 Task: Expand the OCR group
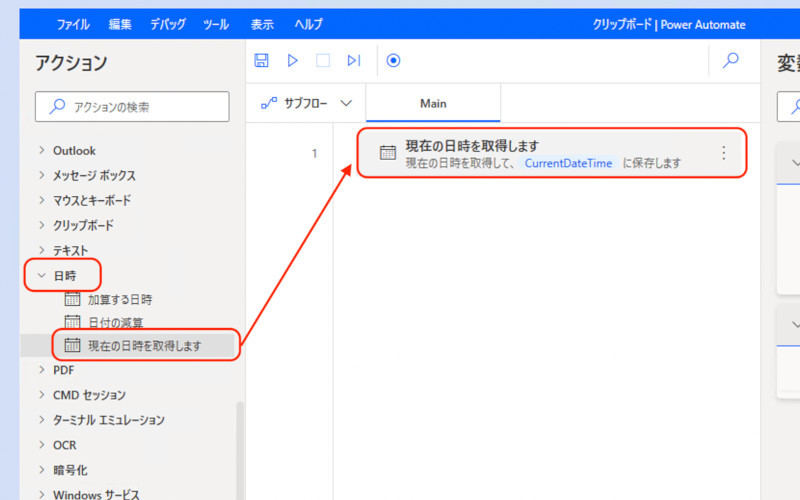pos(42,445)
